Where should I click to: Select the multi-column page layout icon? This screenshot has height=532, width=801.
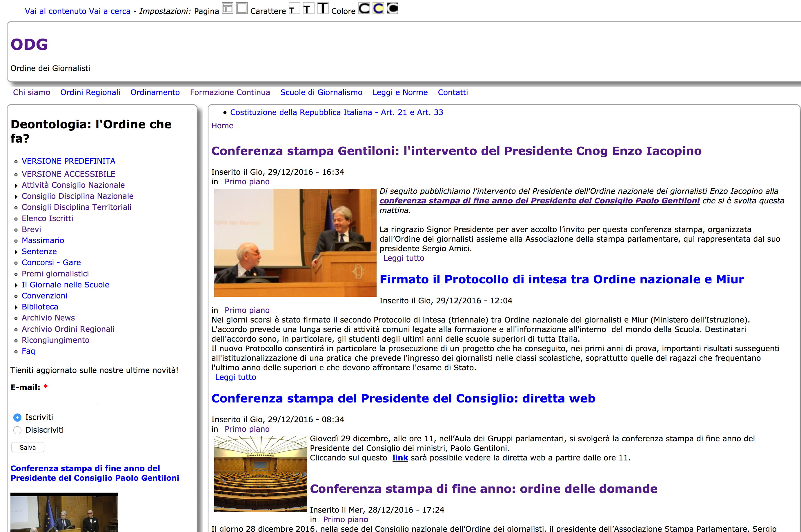coord(227,8)
